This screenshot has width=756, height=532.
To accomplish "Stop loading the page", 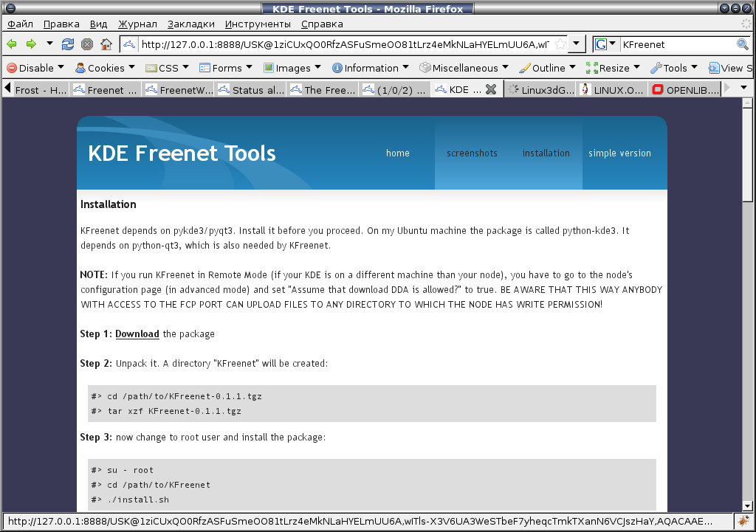I will click(x=87, y=44).
